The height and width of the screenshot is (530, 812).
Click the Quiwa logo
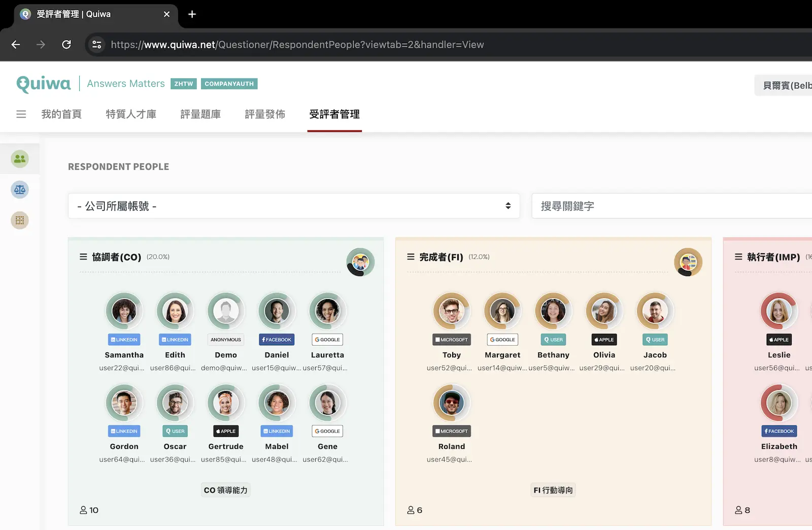44,84
